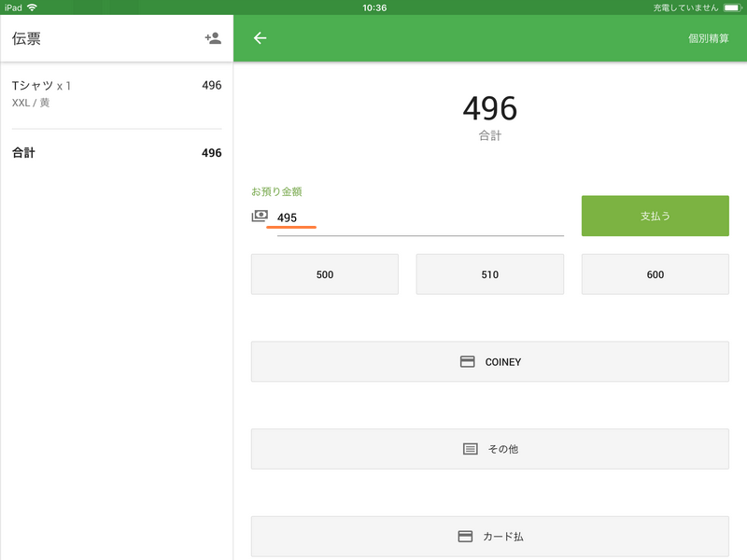Click the credit card icon on COINEY
Screen dimensions: 747x560
click(468, 361)
